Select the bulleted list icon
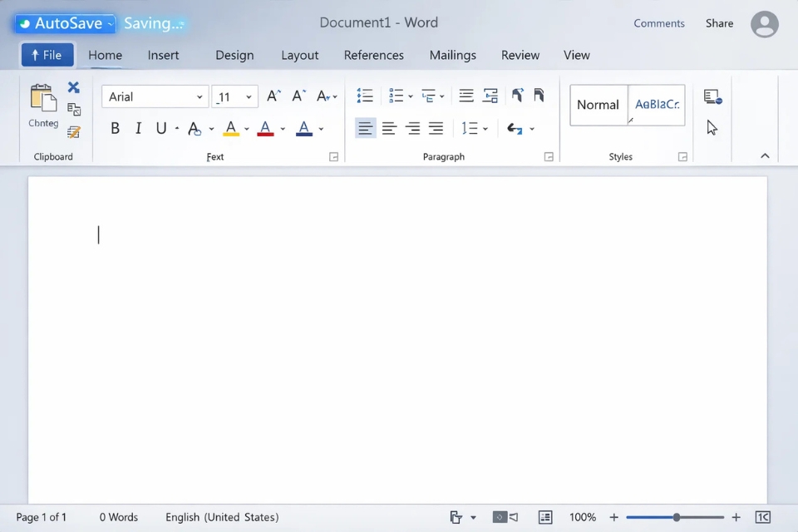The height and width of the screenshot is (532, 798). coord(365,96)
